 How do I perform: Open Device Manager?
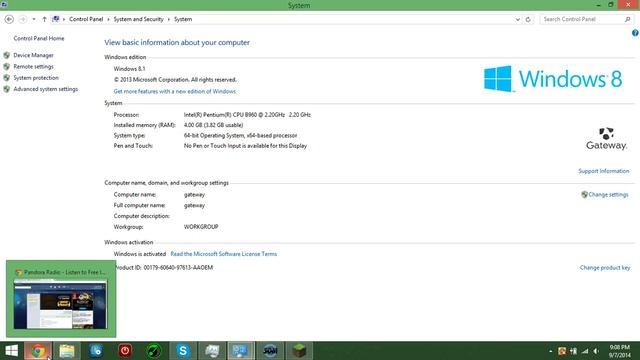[33, 55]
